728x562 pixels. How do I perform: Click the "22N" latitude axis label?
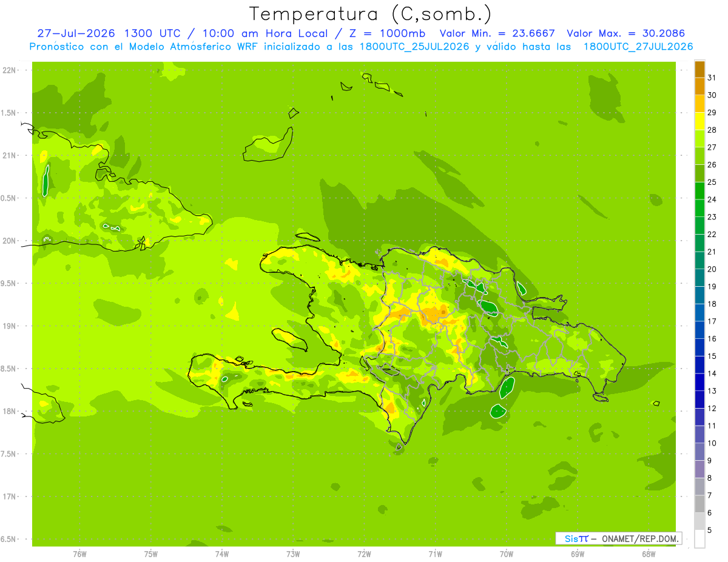pyautogui.click(x=9, y=70)
